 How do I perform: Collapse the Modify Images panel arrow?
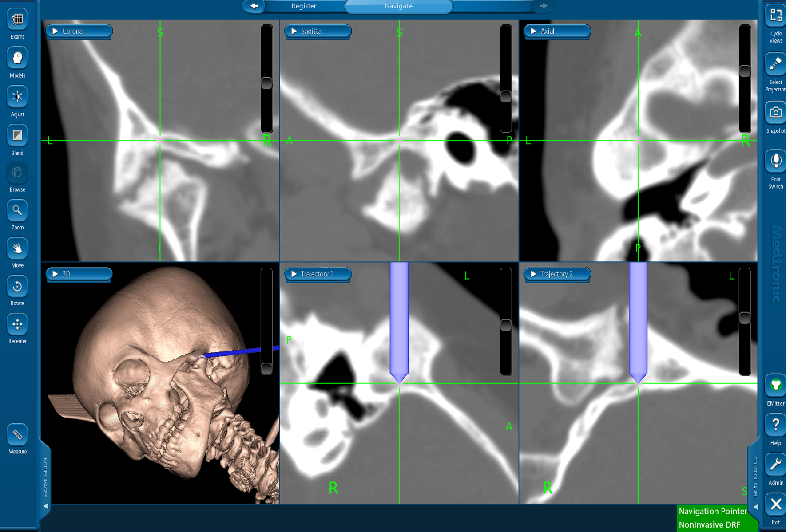(45, 506)
